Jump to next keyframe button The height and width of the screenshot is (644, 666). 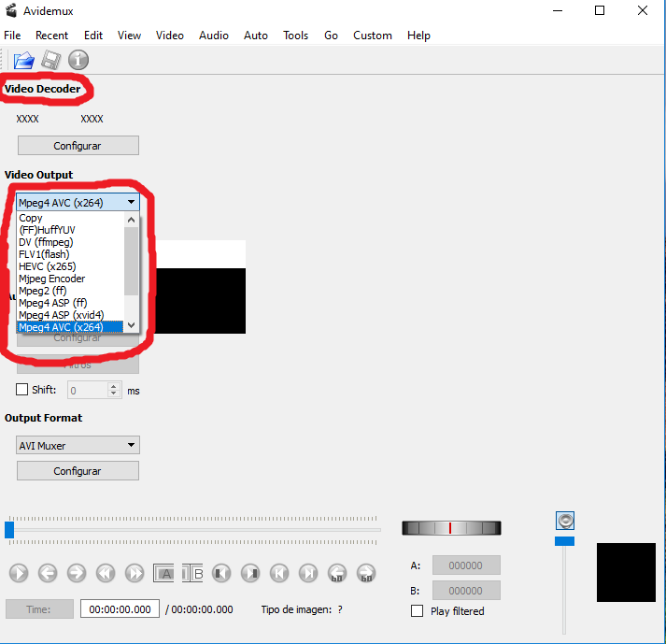click(135, 573)
